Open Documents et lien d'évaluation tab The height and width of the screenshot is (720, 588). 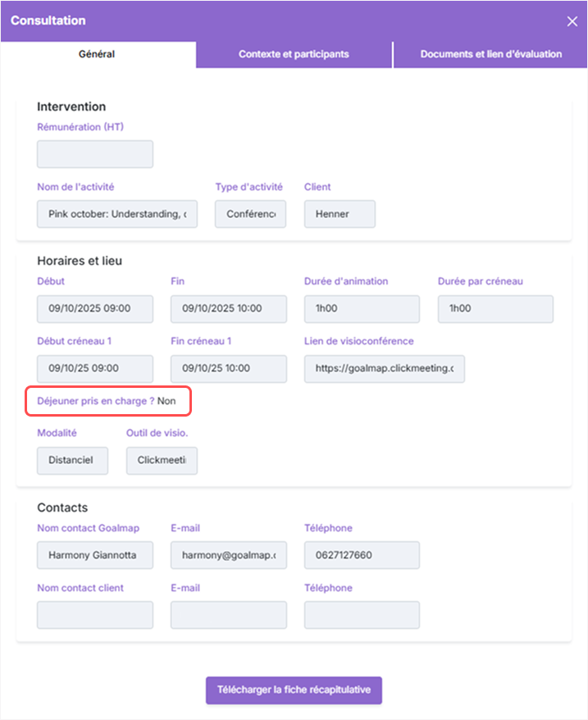coord(490,54)
